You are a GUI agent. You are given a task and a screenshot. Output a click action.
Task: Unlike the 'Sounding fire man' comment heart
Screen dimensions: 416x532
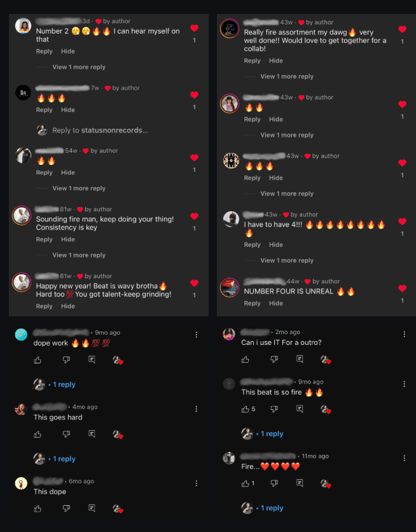(x=194, y=216)
